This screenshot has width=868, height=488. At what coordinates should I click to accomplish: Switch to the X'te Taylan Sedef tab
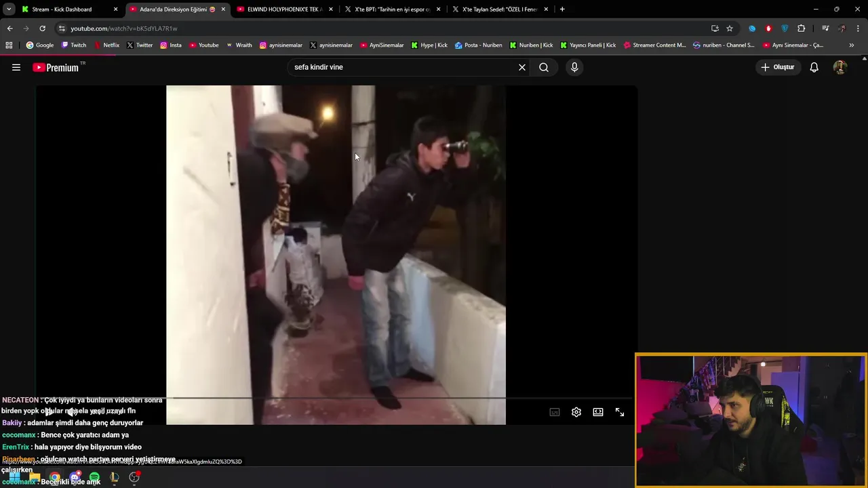[500, 9]
